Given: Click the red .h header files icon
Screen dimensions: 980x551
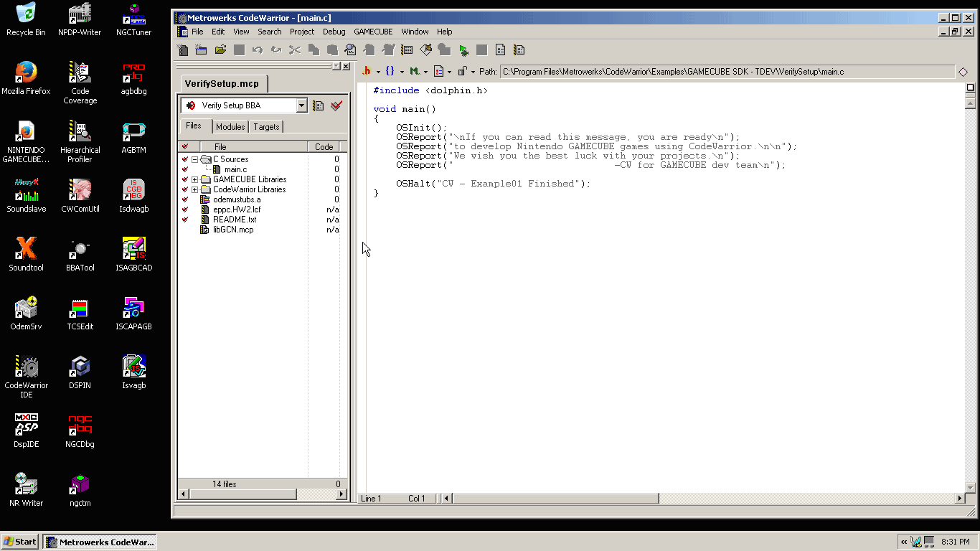Looking at the screenshot, I should [x=366, y=71].
